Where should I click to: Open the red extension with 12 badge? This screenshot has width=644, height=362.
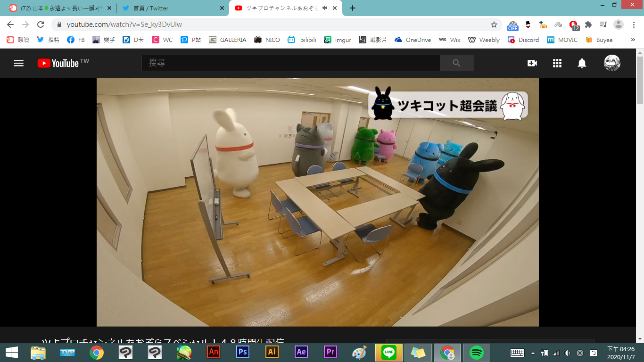click(574, 25)
